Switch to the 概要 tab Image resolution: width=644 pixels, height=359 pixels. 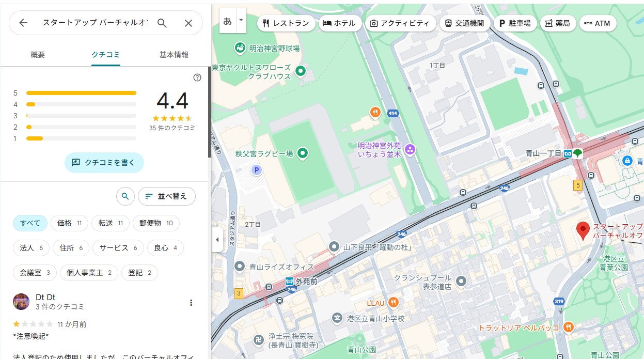38,55
